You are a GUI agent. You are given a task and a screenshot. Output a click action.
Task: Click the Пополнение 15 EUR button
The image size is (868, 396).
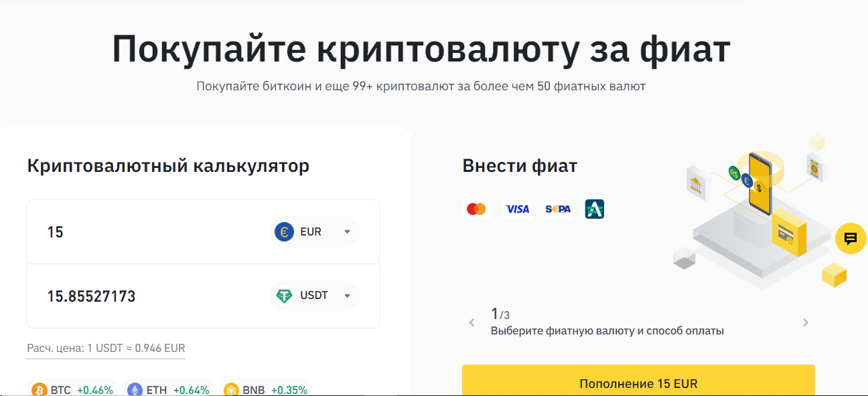coord(638,383)
